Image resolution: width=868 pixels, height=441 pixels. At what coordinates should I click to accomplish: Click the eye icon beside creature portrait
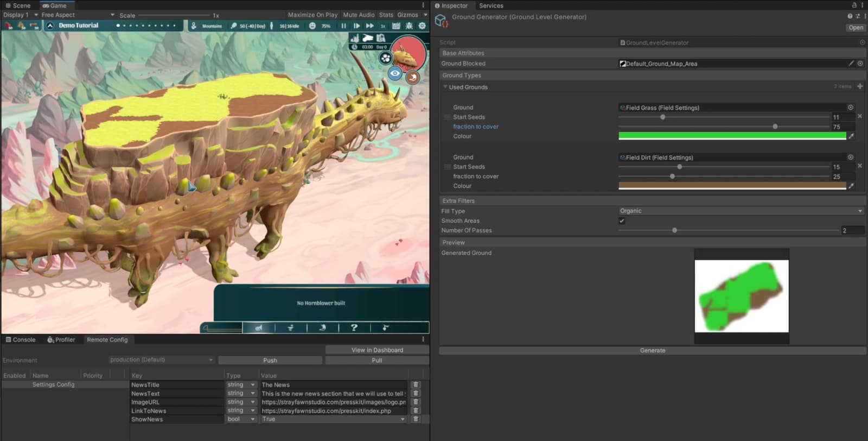click(395, 73)
